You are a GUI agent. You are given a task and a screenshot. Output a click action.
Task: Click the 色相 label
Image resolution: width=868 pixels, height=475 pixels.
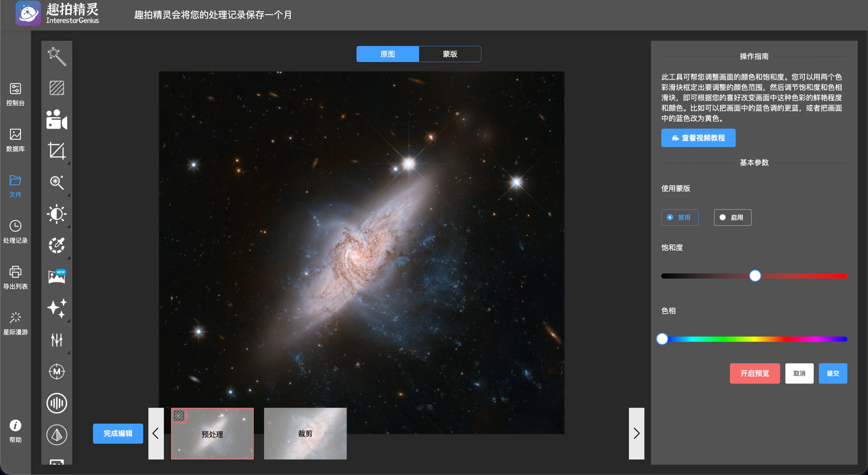(x=668, y=311)
